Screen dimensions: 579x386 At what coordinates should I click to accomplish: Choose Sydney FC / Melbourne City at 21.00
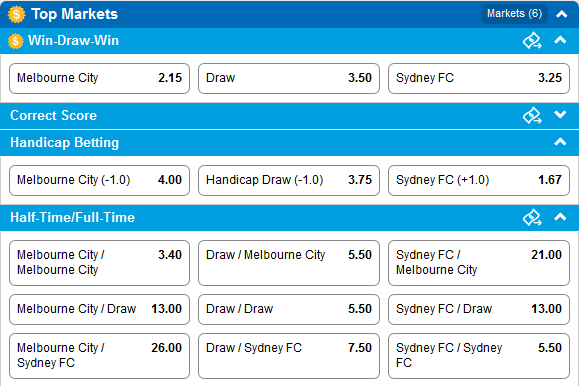[x=479, y=263]
